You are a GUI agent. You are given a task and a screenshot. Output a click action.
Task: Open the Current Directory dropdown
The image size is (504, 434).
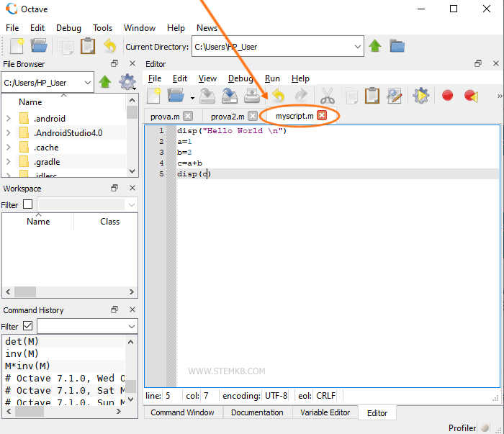tap(358, 47)
